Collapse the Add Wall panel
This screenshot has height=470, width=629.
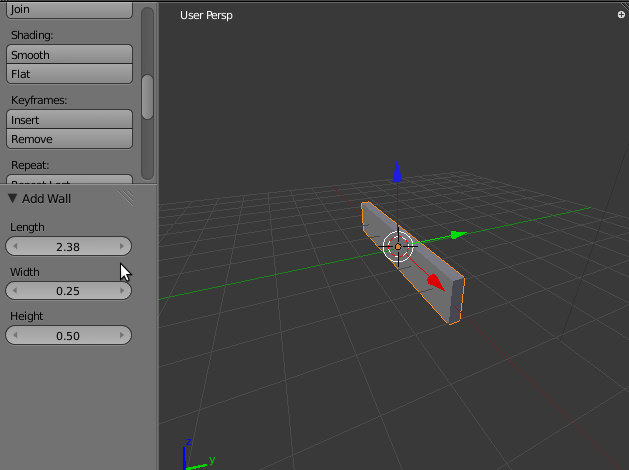(12, 198)
